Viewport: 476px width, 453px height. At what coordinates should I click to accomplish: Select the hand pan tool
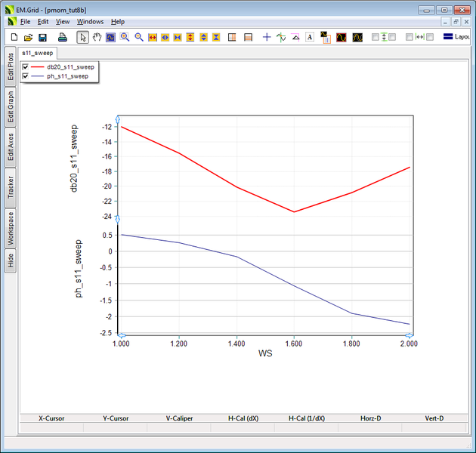pyautogui.click(x=97, y=37)
